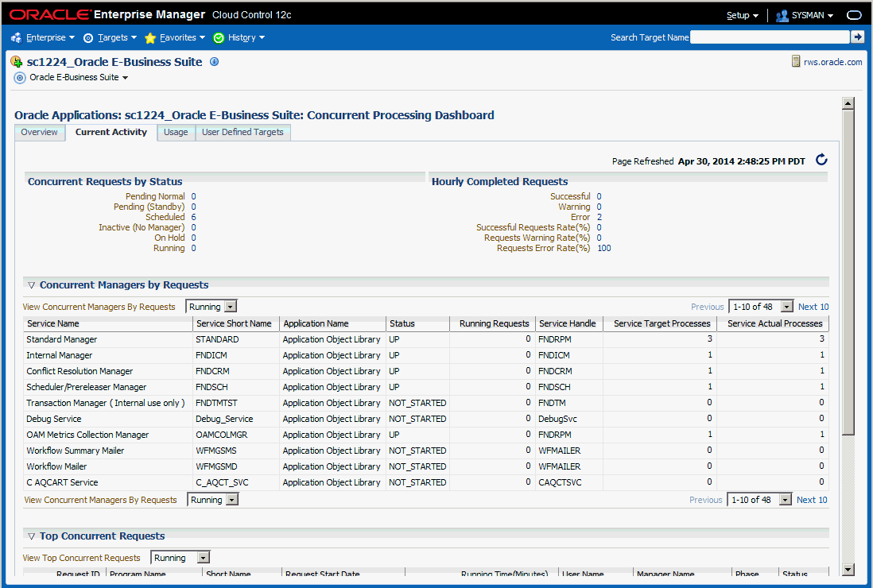Image resolution: width=873 pixels, height=588 pixels.
Task: Click the vertical scrollbar thumb
Action: pos(848,273)
